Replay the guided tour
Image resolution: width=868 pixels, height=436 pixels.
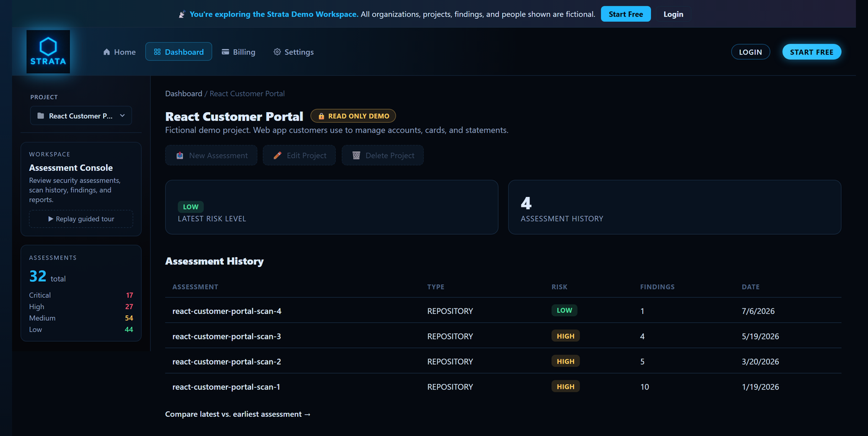click(81, 219)
